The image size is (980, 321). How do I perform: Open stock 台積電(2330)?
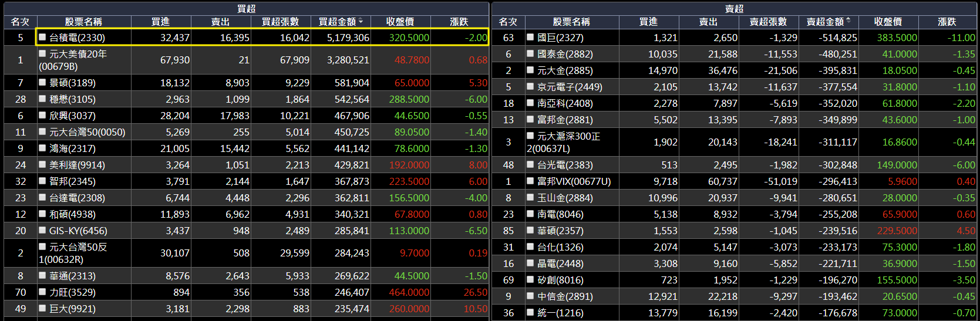coord(77,38)
